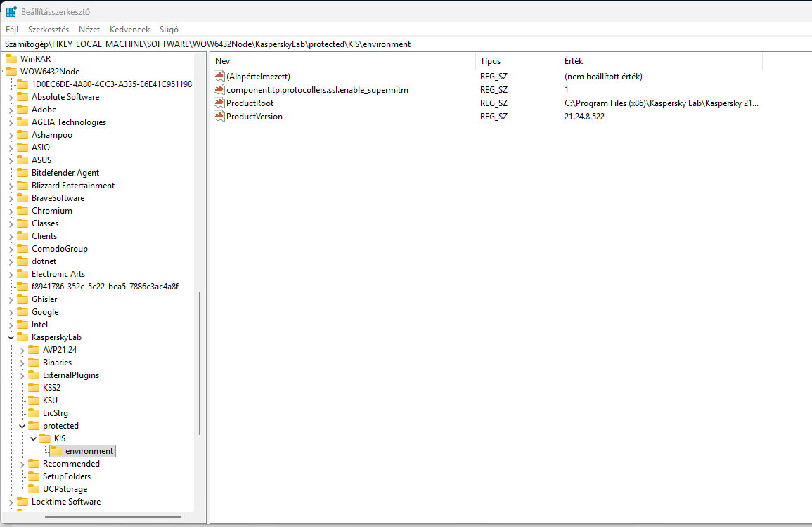Open the Kedvencek menu
Screen dimensions: 812x527
pos(129,30)
